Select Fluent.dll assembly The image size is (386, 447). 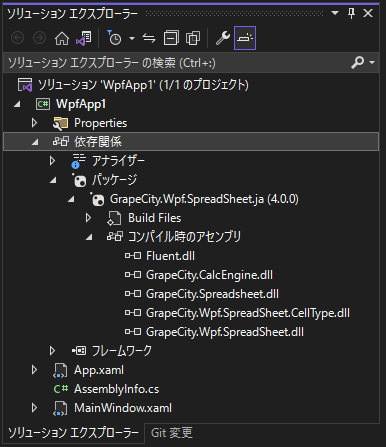170,256
